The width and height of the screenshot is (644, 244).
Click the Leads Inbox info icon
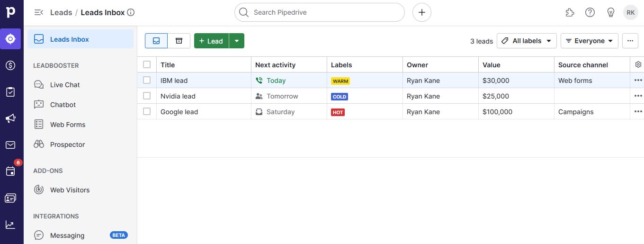point(131,12)
